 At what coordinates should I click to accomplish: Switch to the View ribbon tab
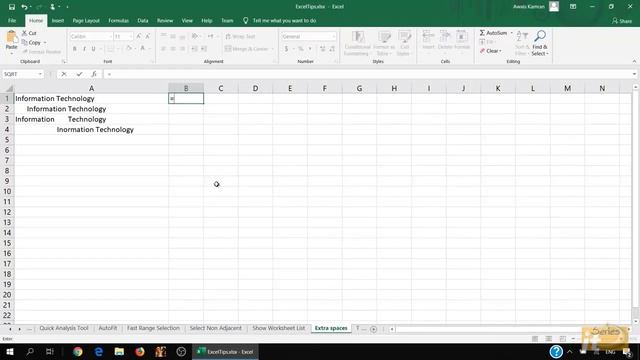point(187,20)
